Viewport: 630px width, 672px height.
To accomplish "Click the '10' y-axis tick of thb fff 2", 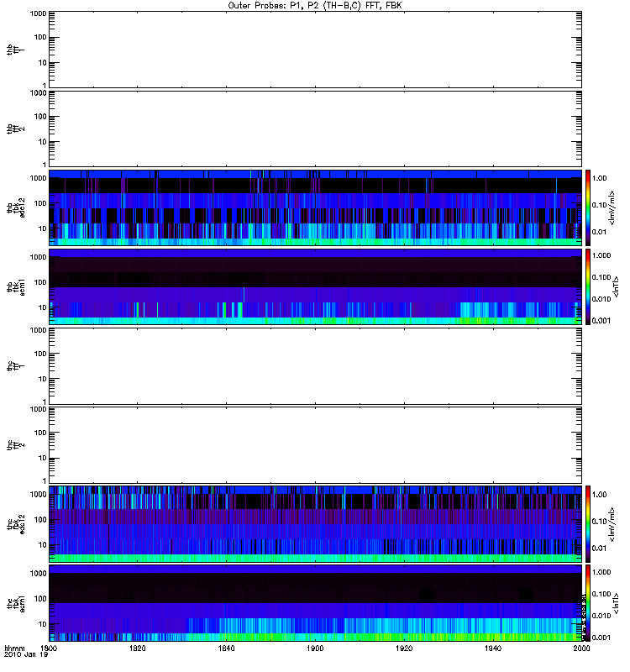I will point(43,142).
